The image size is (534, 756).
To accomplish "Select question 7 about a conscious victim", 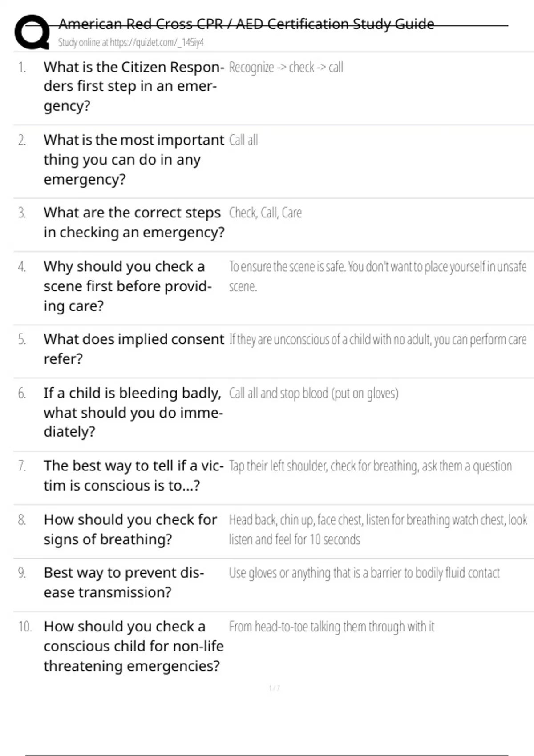I will pyautogui.click(x=133, y=475).
